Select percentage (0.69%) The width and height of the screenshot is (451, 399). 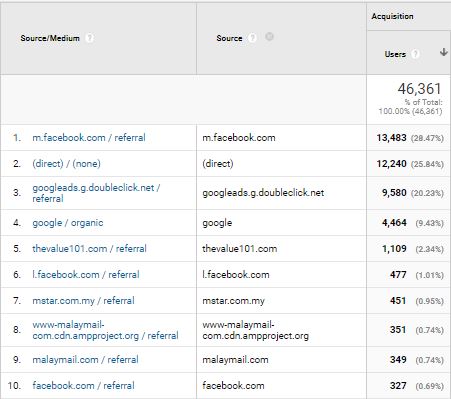430,386
